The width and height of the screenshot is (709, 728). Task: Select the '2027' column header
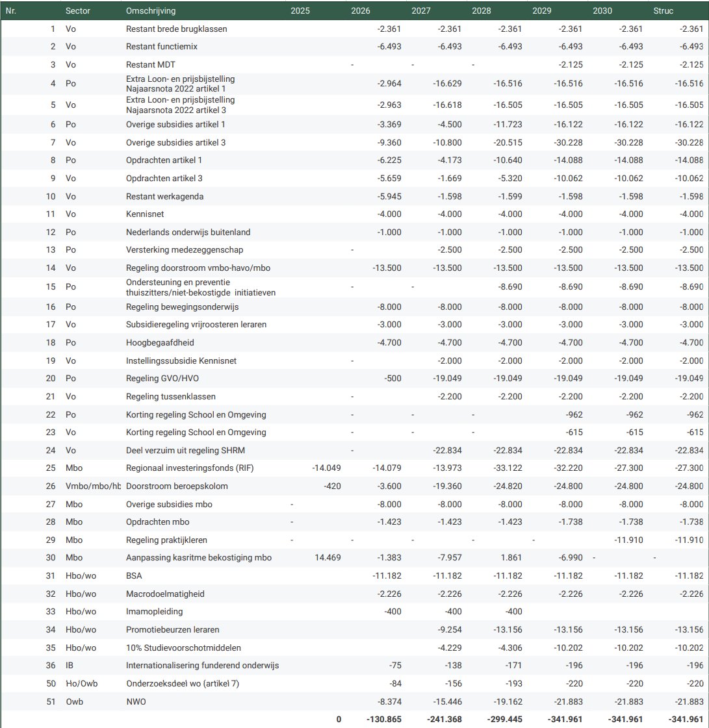421,10
